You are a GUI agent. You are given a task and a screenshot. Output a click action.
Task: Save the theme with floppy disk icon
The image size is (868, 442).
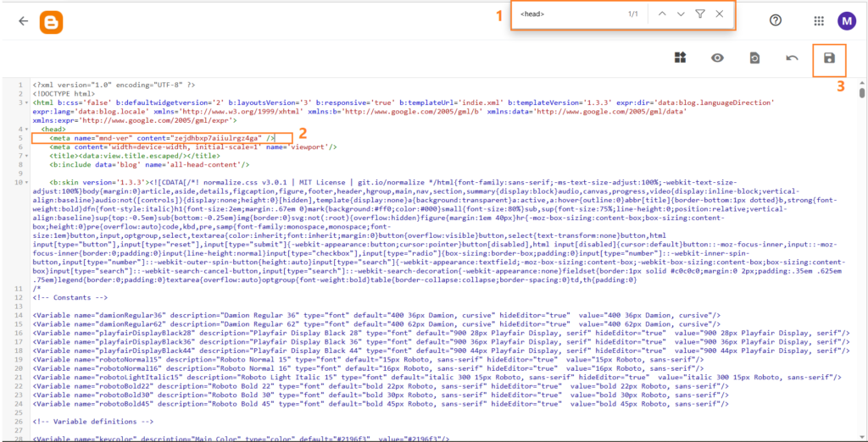829,58
